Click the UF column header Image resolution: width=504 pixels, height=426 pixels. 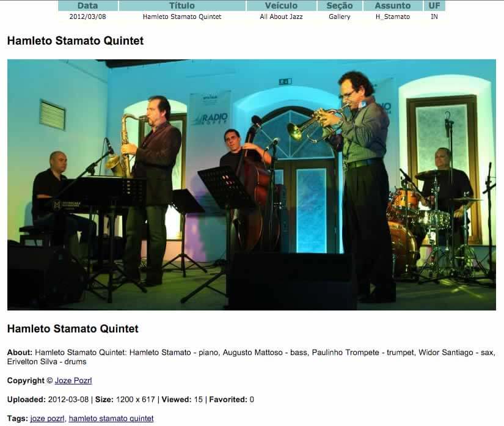pos(434,6)
